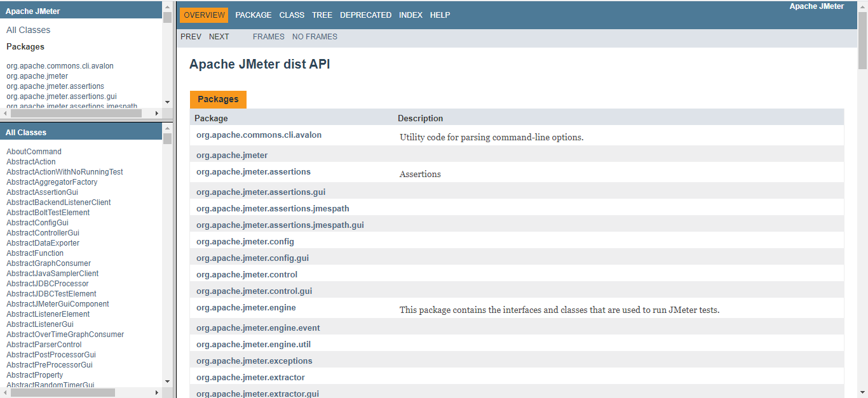
Task: Open org.apache.jmeter.assertions.jmespath table row link
Action: tap(273, 209)
